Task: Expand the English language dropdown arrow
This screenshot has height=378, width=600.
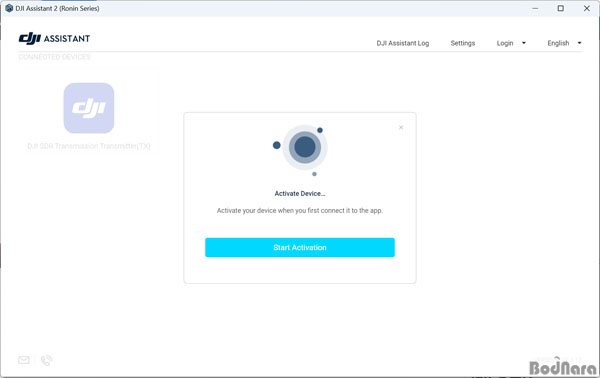Action: (579, 43)
